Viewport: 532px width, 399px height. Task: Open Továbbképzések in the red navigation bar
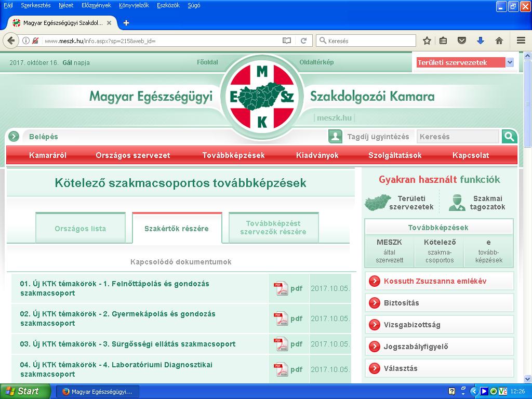[233, 155]
